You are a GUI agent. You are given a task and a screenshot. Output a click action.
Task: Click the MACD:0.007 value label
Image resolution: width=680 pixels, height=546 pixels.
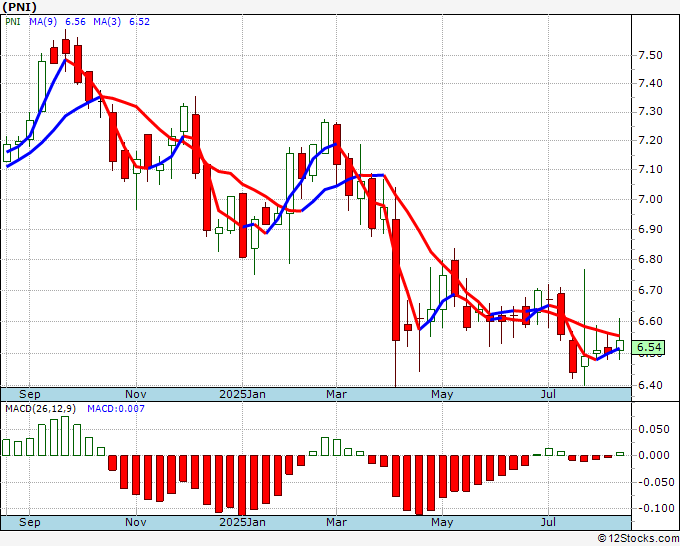pos(116,409)
